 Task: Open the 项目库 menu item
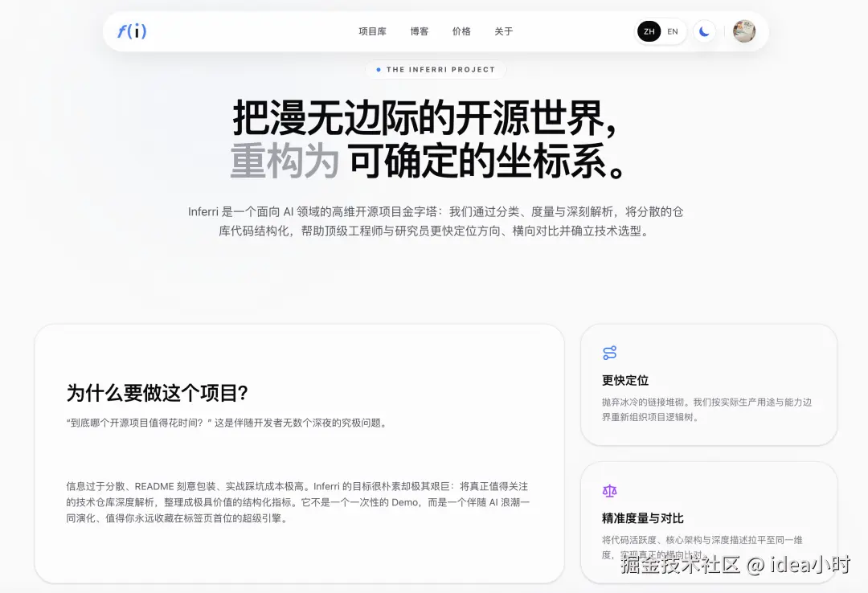coord(371,31)
